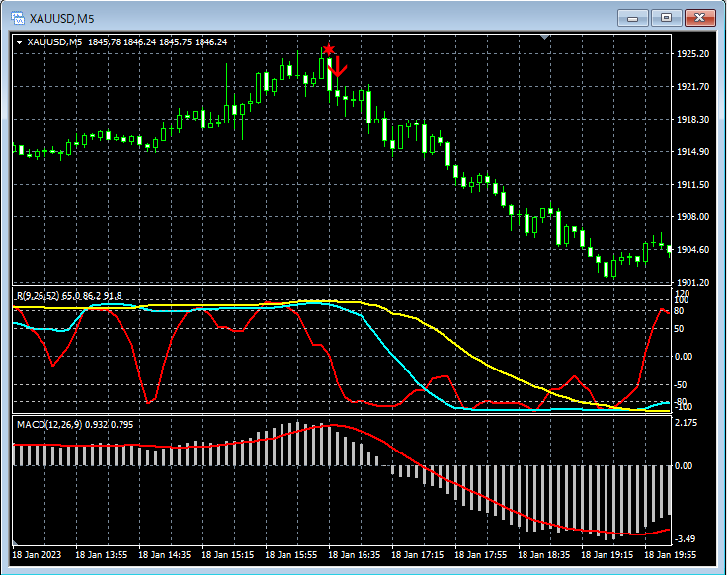The image size is (728, 575).
Task: Click price level 1901.20 on the scale
Action: 692,282
